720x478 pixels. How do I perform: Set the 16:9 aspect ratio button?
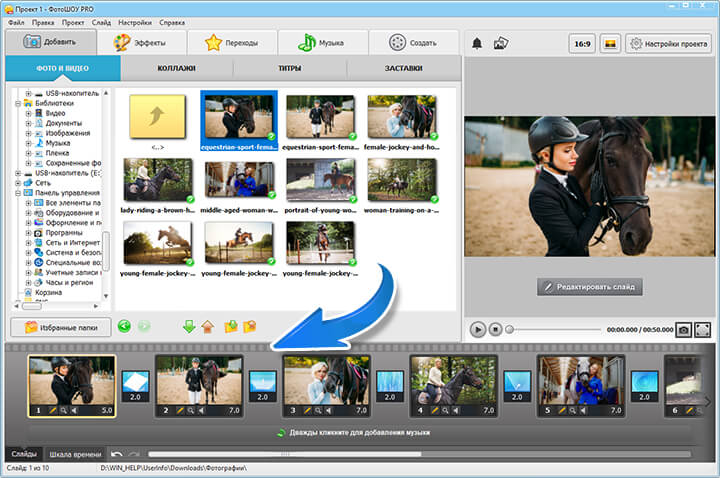coord(582,43)
